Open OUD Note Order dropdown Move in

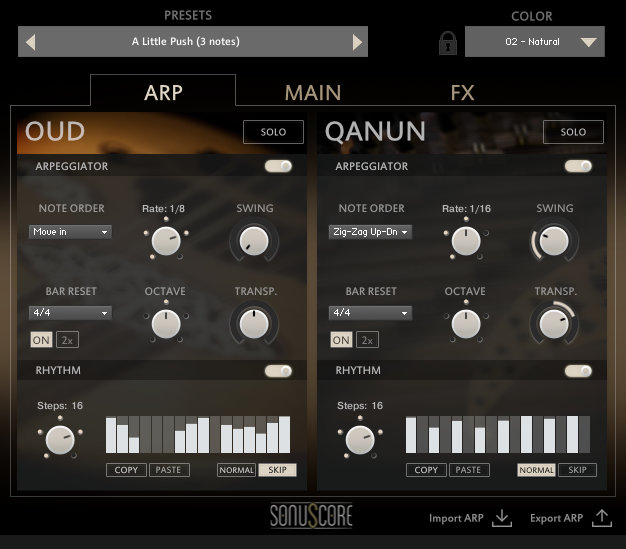pos(70,232)
